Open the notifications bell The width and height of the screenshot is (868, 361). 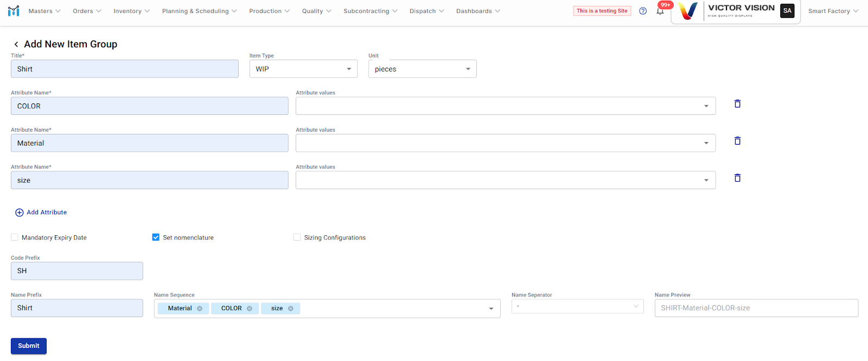(660, 11)
